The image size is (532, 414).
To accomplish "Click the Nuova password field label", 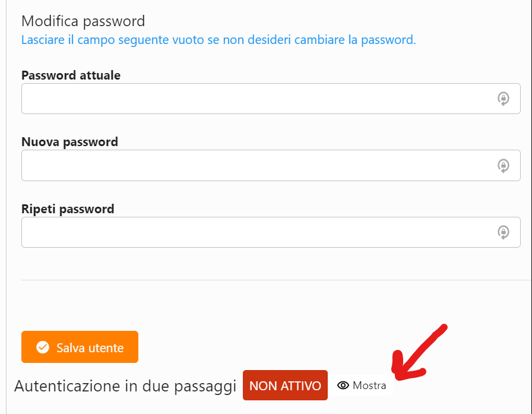I will (69, 142).
